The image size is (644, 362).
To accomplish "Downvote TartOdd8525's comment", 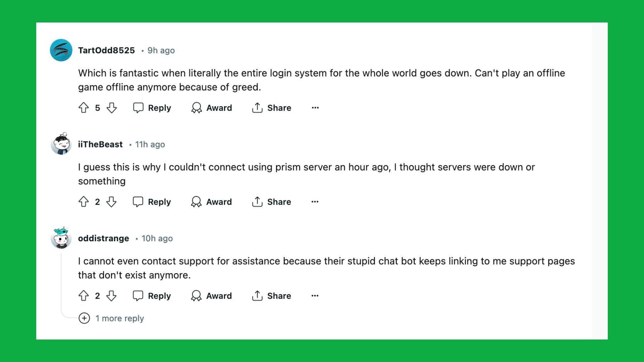I will pyautogui.click(x=112, y=108).
